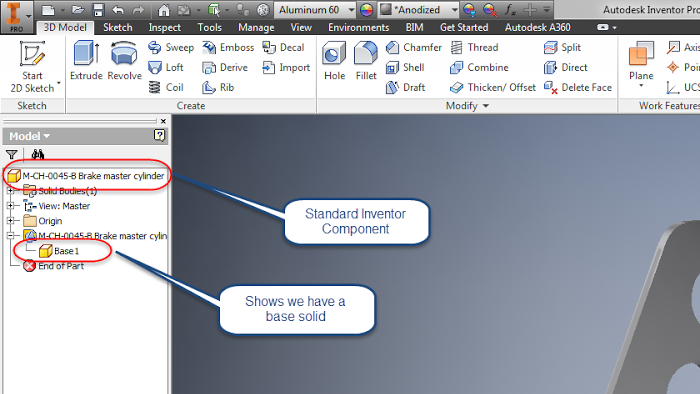This screenshot has height=394, width=700.
Task: Select the Extrude tool
Action: 86,61
